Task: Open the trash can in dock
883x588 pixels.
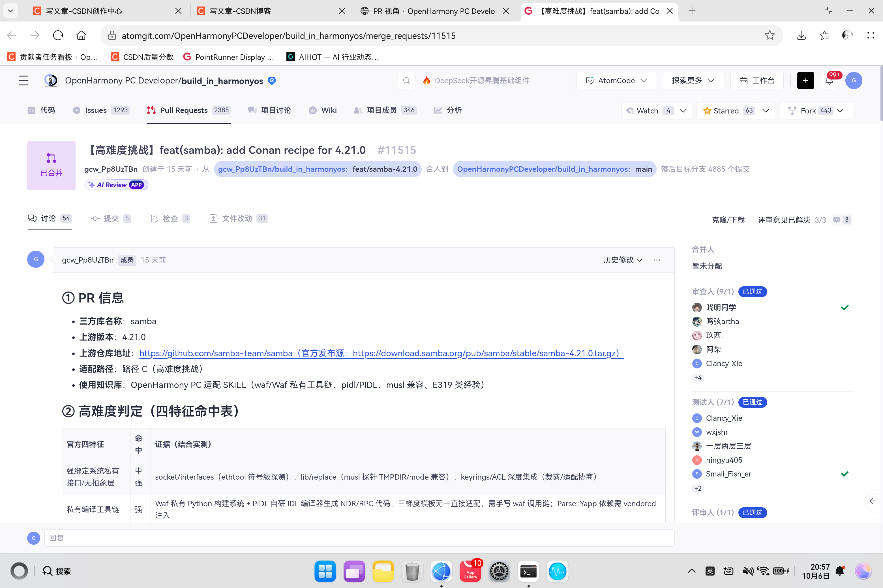Action: 412,571
